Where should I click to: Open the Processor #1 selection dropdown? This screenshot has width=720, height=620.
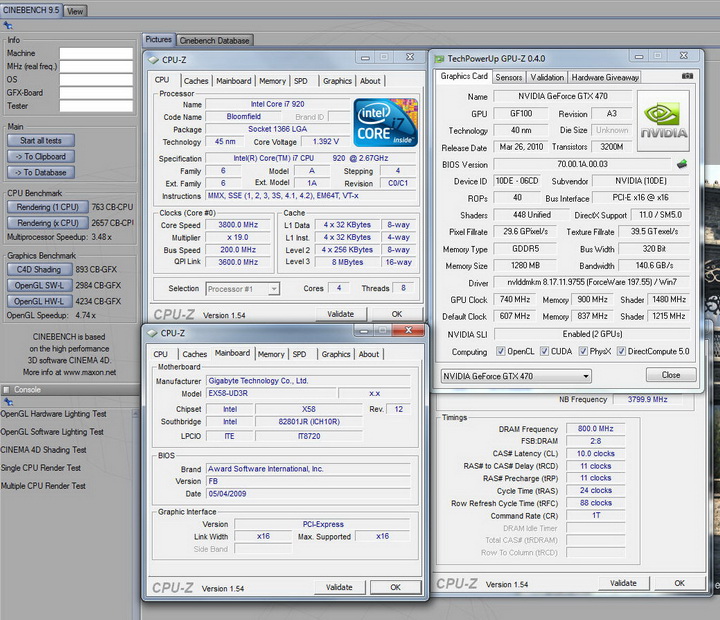[242, 289]
